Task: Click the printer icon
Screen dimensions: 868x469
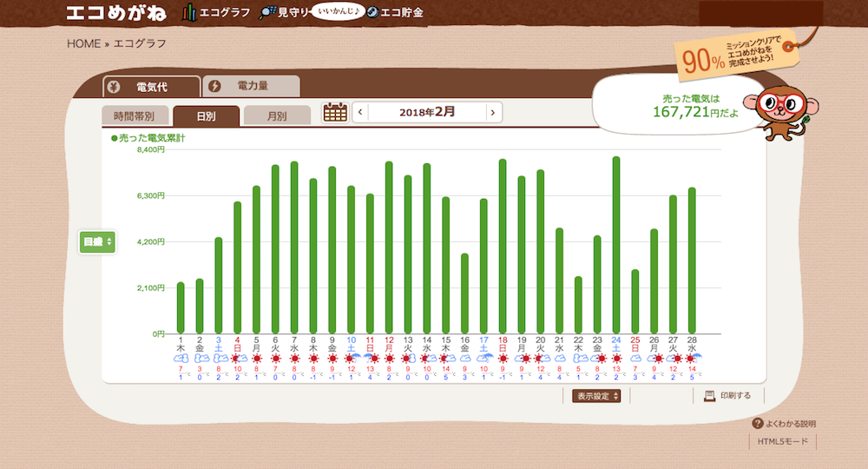Action: (x=709, y=395)
